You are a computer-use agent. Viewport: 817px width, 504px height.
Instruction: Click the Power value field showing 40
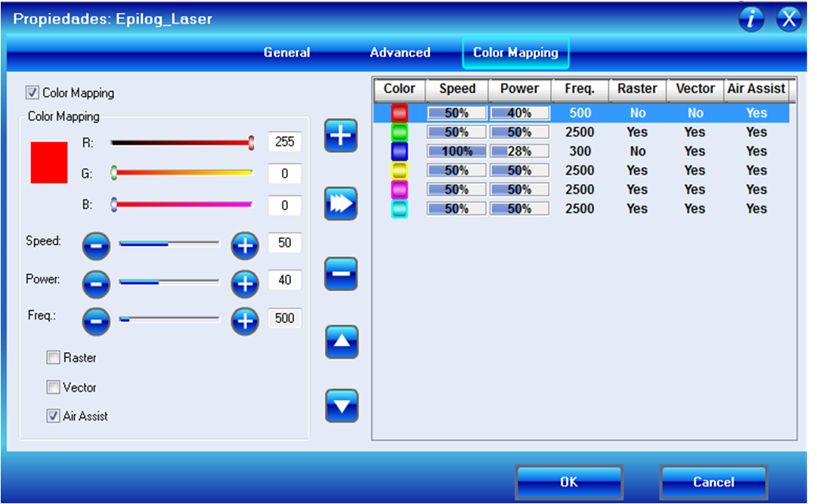pyautogui.click(x=284, y=280)
